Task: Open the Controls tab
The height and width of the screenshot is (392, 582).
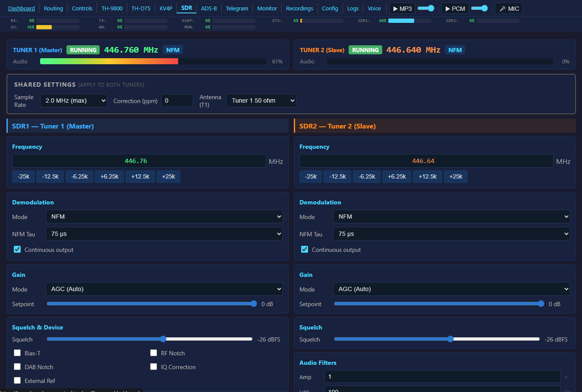Action: (82, 8)
